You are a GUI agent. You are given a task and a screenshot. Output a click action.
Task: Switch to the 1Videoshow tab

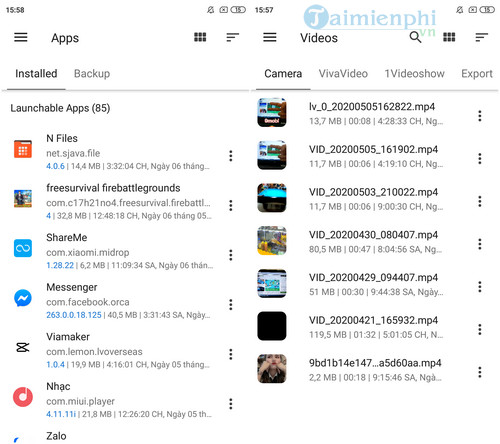(414, 74)
